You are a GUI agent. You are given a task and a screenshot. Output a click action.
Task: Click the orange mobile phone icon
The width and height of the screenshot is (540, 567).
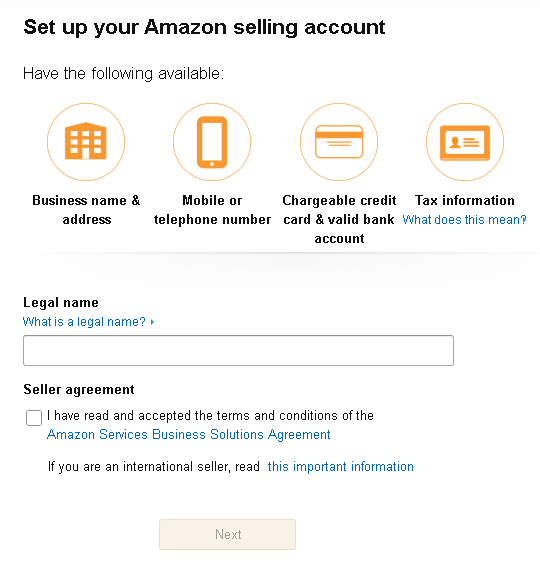[212, 141]
